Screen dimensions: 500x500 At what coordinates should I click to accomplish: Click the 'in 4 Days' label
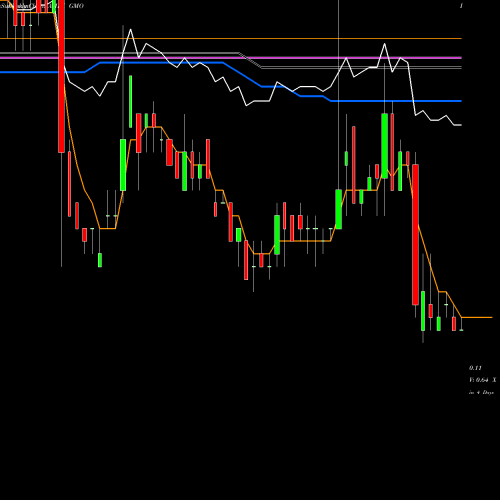pyautogui.click(x=481, y=393)
